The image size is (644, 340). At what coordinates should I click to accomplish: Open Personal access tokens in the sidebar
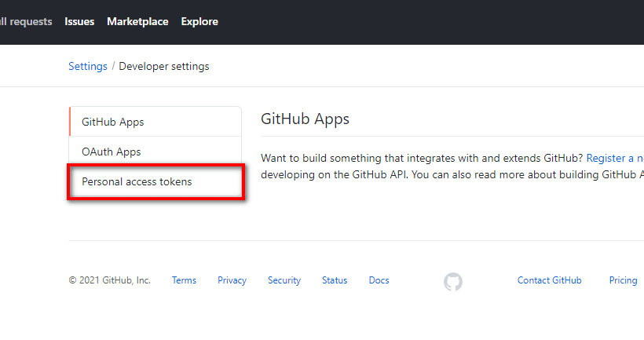click(137, 181)
